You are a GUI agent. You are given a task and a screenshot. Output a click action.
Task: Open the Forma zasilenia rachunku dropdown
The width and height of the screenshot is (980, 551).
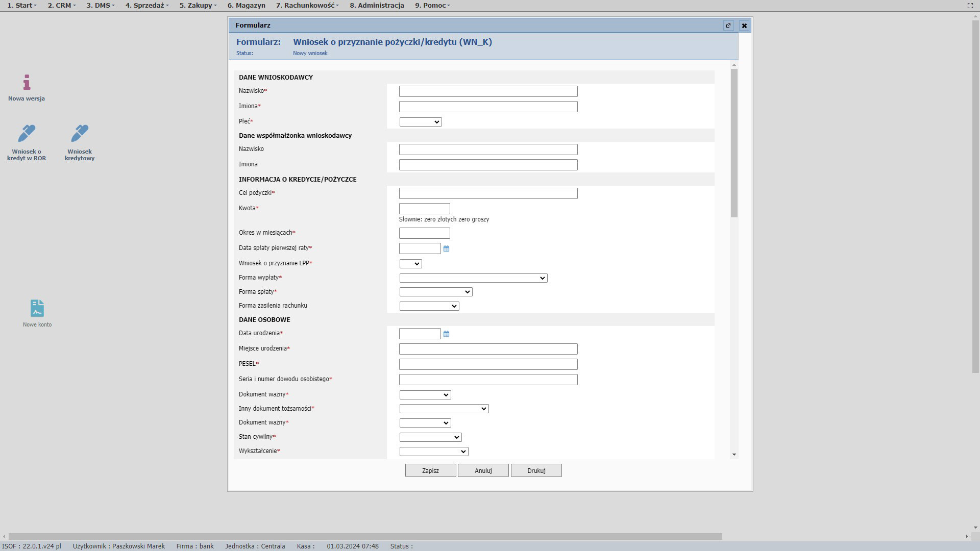click(x=429, y=306)
